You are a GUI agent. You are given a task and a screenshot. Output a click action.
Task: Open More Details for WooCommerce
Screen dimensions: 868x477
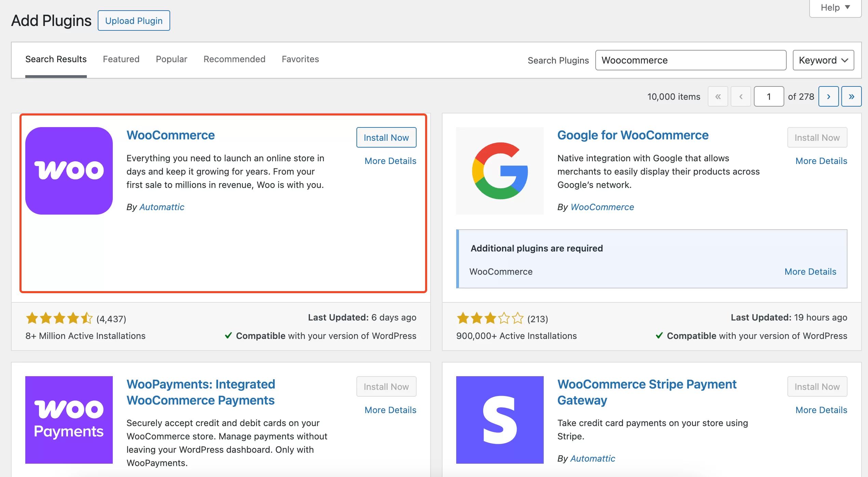391,161
